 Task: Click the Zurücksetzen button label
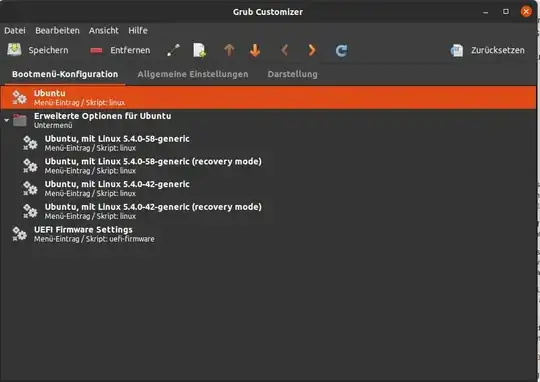click(x=498, y=50)
